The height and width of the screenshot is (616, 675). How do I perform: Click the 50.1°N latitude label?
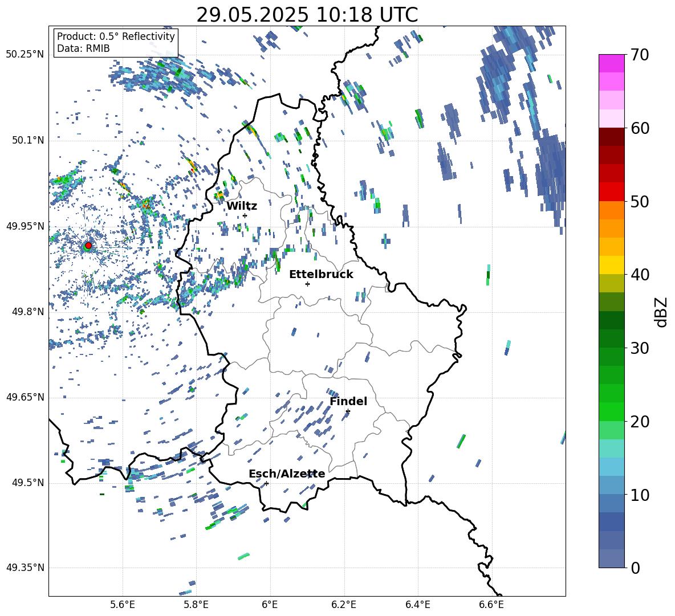tap(27, 140)
